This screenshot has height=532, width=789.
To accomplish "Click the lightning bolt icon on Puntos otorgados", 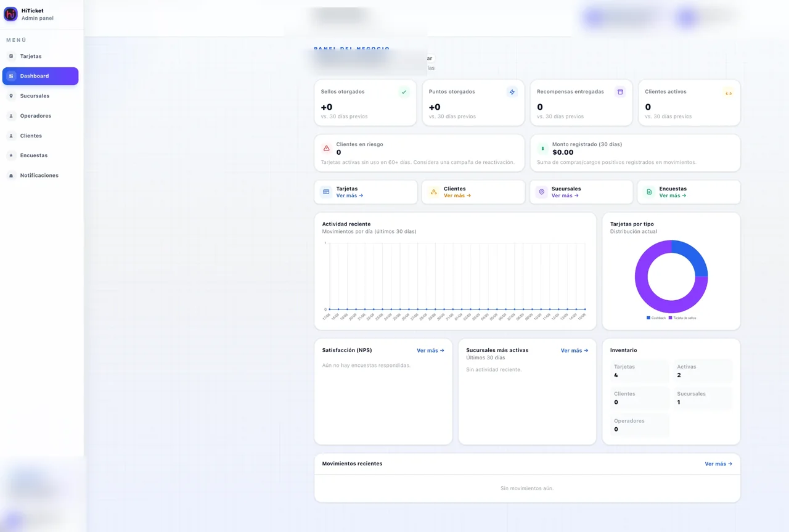I will point(512,92).
